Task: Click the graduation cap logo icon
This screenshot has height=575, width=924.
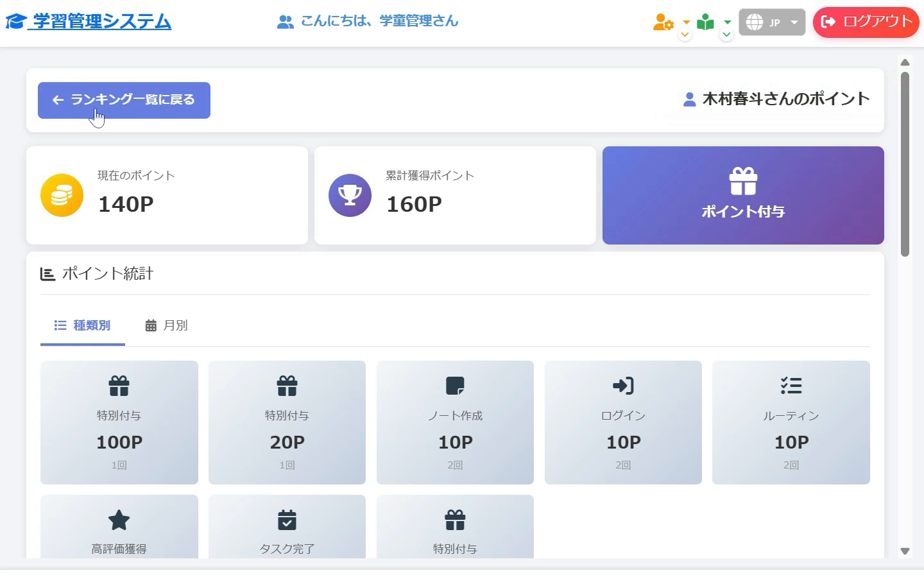Action: coord(15,22)
